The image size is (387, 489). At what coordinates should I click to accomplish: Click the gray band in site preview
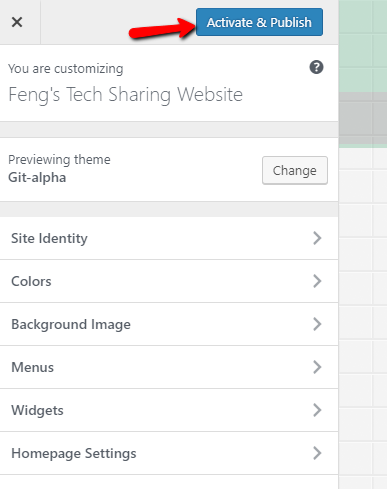pos(363,118)
